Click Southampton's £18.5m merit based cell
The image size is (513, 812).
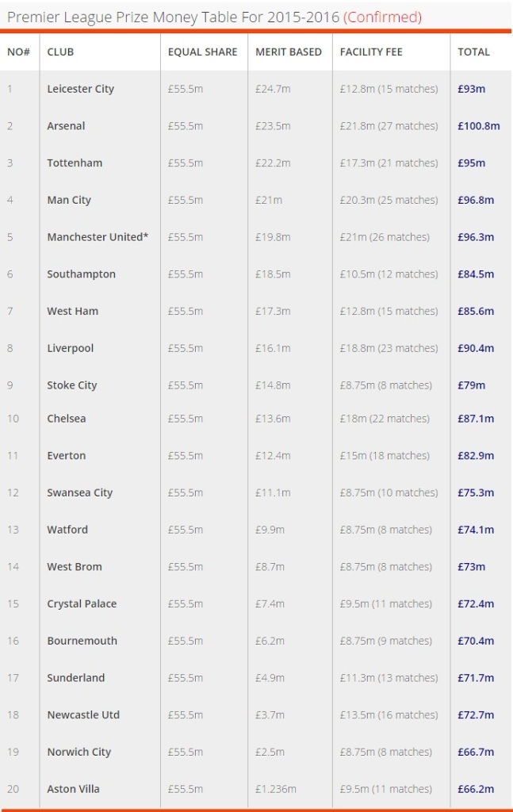point(273,274)
